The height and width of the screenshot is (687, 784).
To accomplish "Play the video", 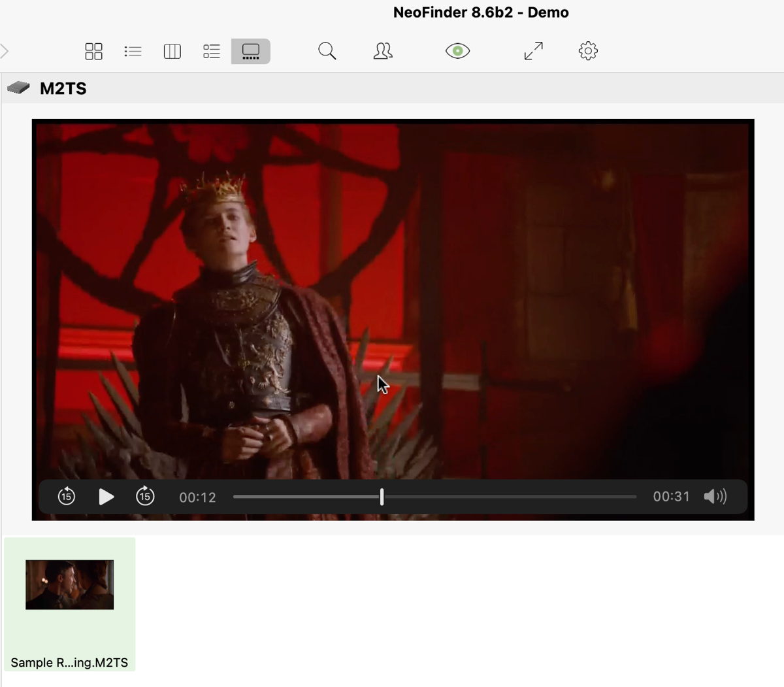I will coord(106,497).
